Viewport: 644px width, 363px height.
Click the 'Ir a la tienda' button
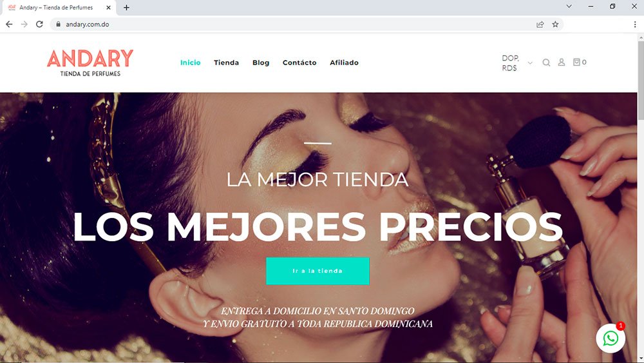point(317,271)
